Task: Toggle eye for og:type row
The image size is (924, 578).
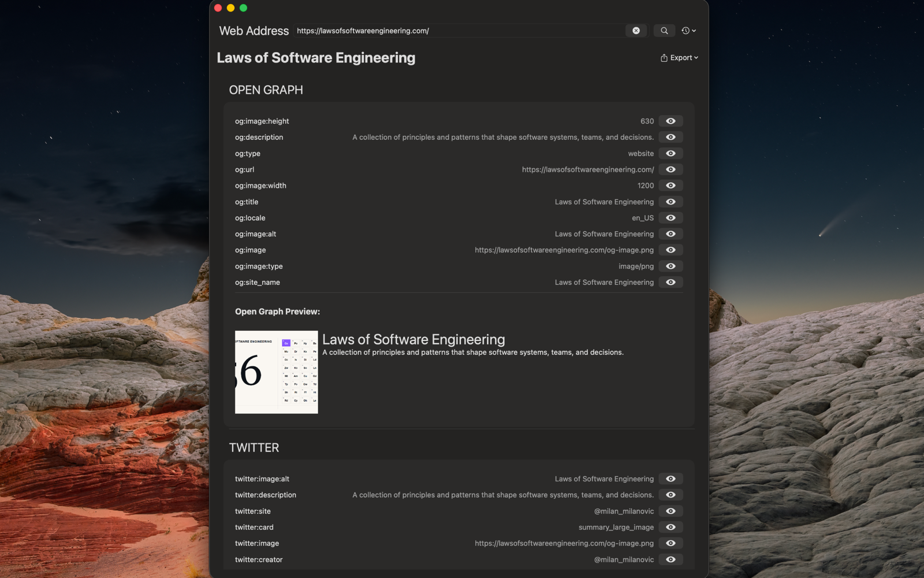Action: 670,153
